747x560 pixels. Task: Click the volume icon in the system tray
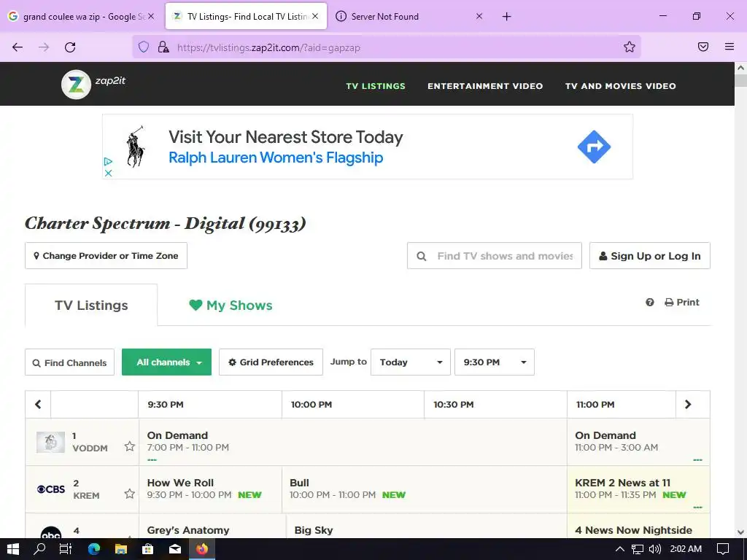coord(655,549)
